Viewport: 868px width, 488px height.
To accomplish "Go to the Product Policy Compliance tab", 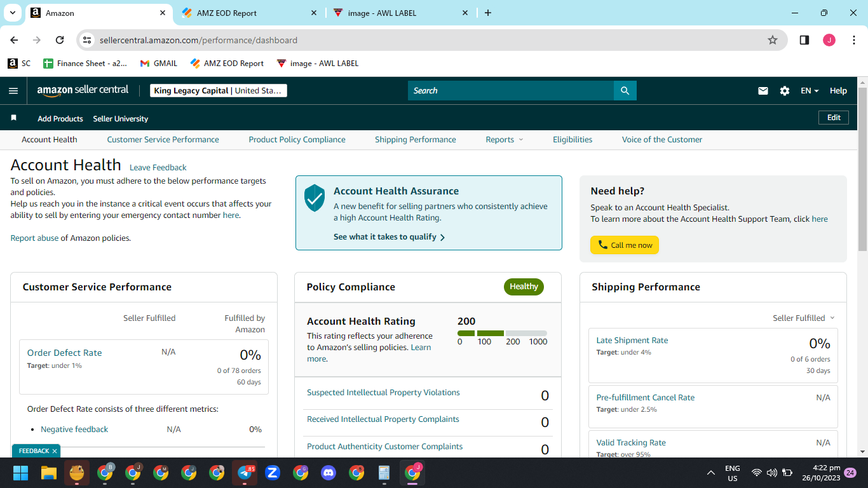I will 297,140.
